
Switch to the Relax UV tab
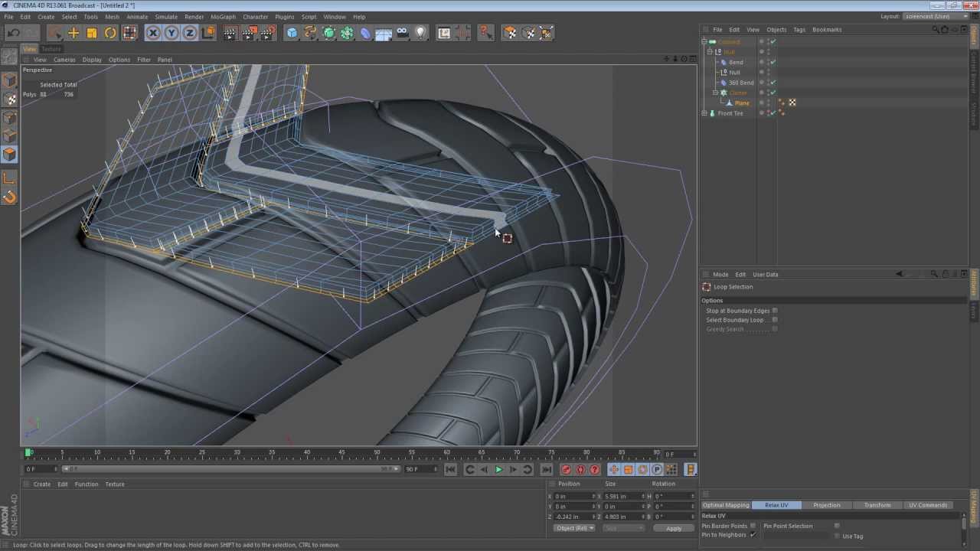(776, 505)
